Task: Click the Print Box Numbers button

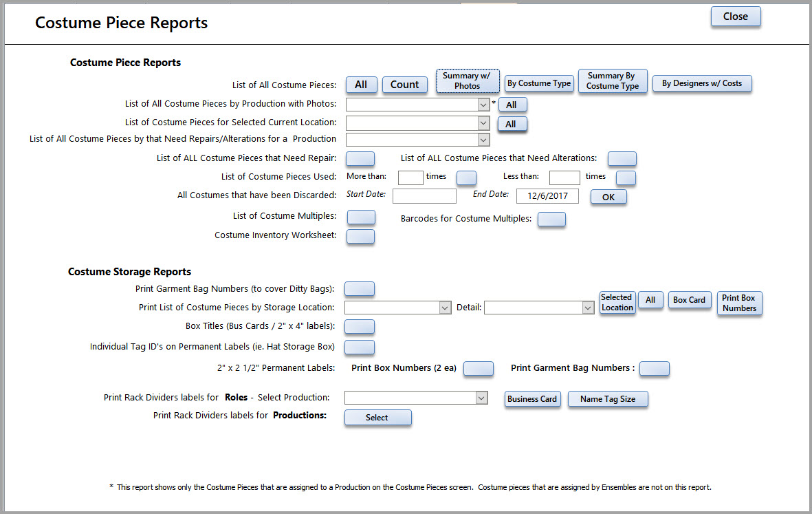Action: point(739,303)
